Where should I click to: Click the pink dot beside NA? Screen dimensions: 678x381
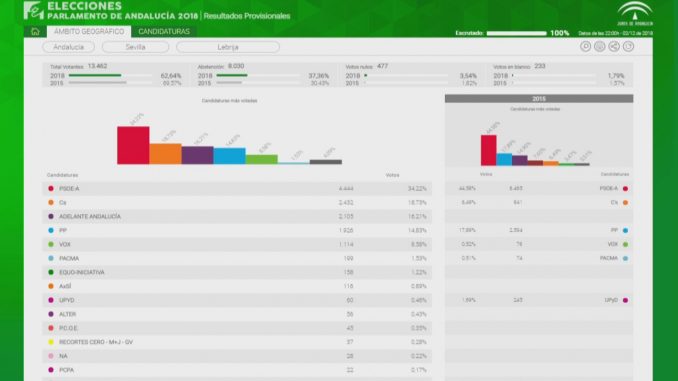[51, 356]
